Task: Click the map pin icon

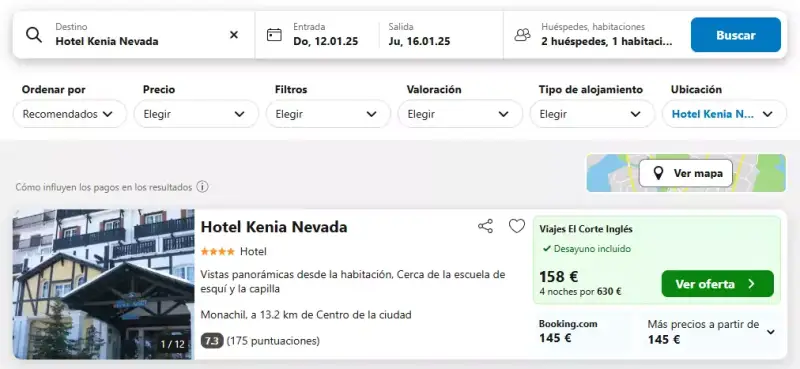Action: [x=659, y=174]
